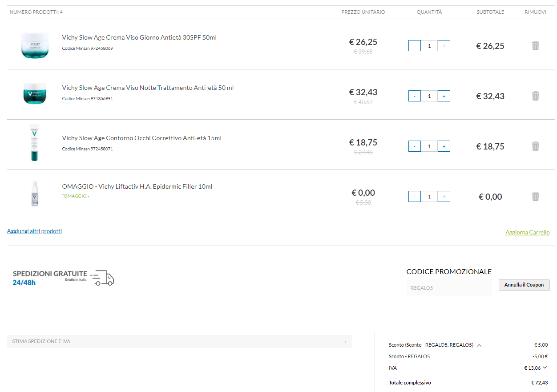Expand the Stima Spedizione e IVA section
The width and height of the screenshot is (557, 392).
click(345, 342)
